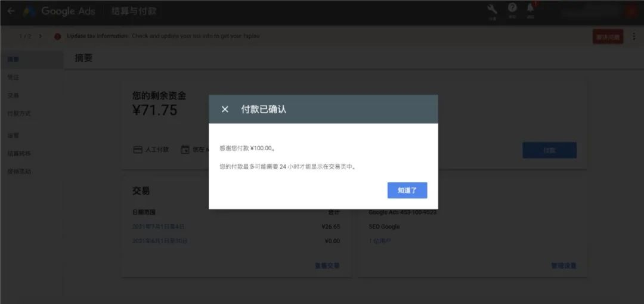The width and height of the screenshot is (644, 304).
Task: Click the 1 位用户 link
Action: click(380, 241)
